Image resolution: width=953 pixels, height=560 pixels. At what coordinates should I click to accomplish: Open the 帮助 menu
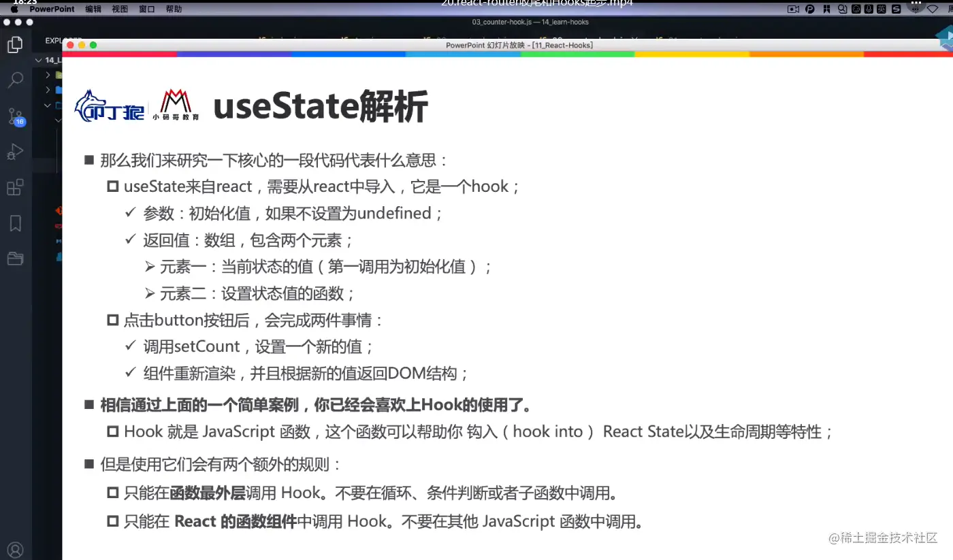[x=174, y=10]
